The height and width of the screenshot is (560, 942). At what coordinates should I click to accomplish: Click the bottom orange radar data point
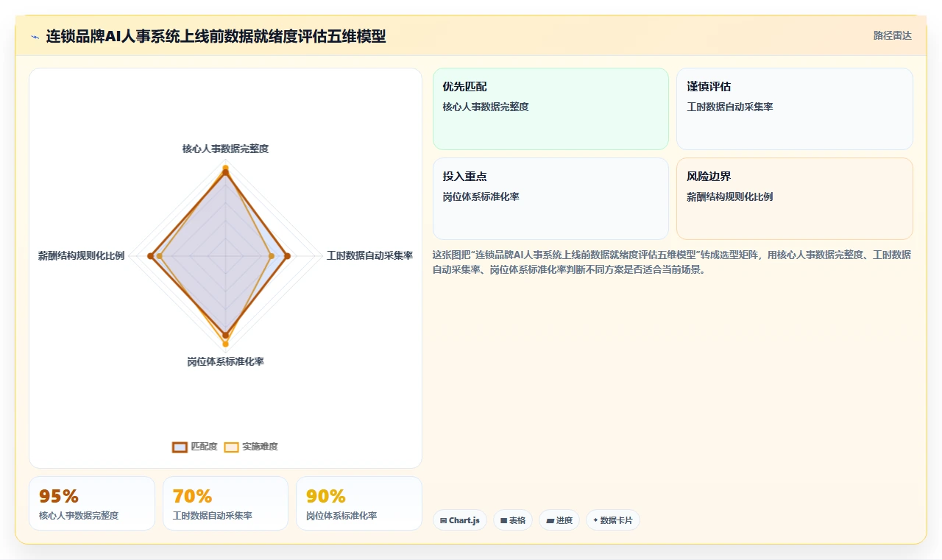point(225,344)
